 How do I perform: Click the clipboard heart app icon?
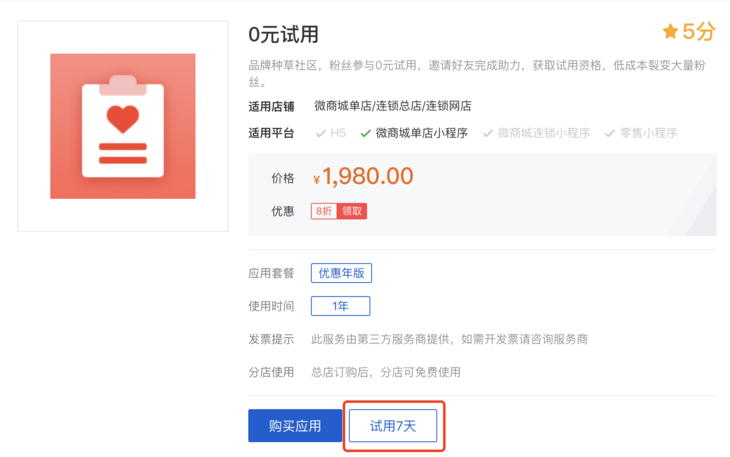[123, 126]
